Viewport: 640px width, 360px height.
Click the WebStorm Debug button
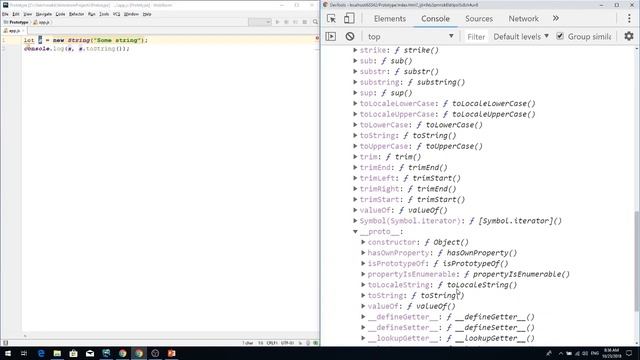[287, 22]
